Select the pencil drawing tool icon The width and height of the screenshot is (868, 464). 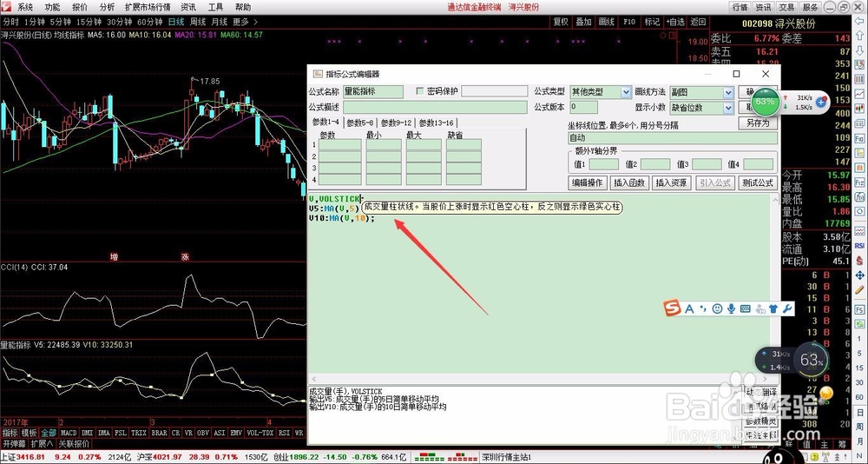coord(859,288)
